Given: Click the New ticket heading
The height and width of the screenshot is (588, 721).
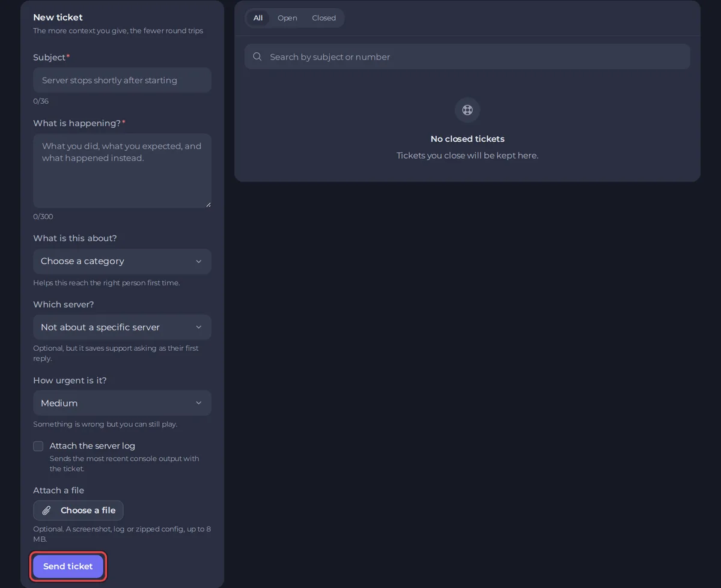Looking at the screenshot, I should coord(58,17).
